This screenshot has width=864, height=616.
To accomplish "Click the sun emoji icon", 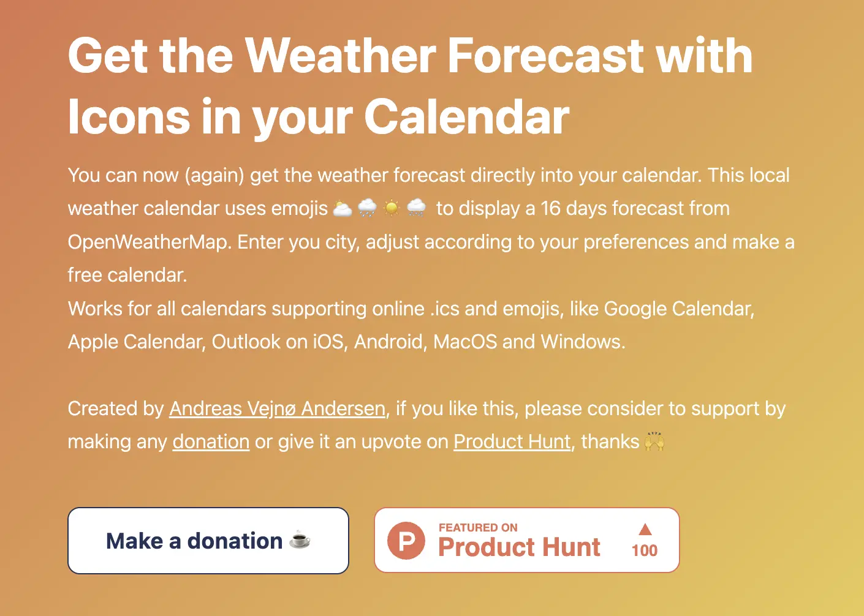I will tap(392, 208).
